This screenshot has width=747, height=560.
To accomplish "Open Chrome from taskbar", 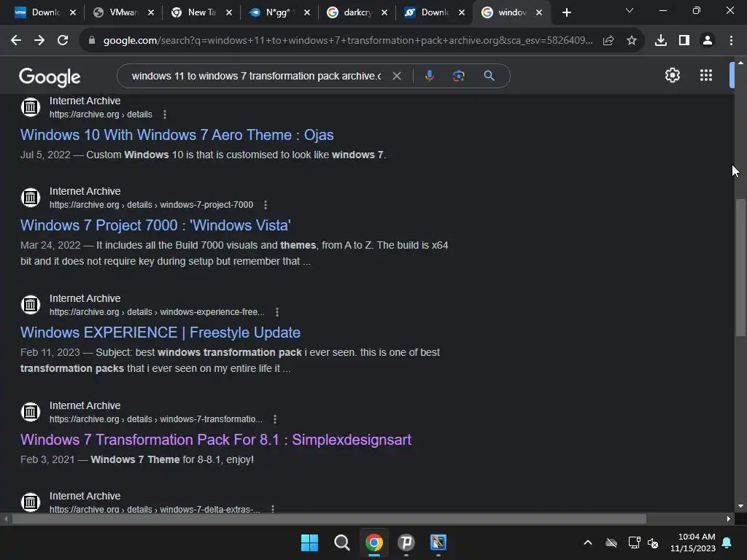I will tap(374, 542).
